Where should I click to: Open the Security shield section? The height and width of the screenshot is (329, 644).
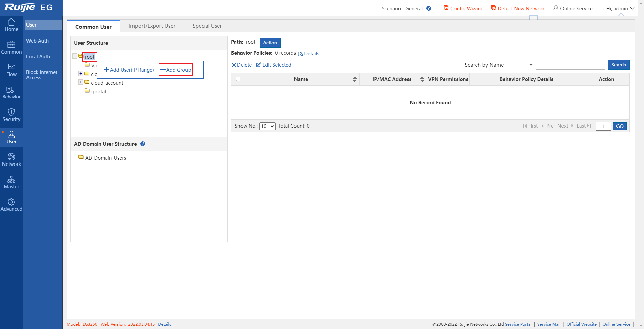[11, 115]
